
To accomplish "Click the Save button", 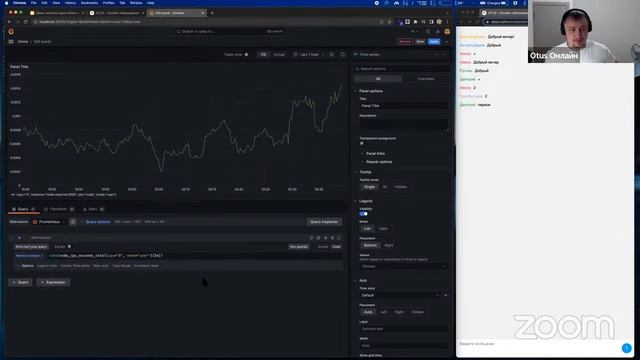I will (x=420, y=42).
